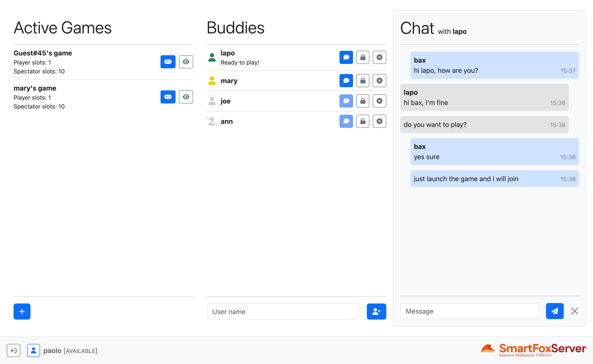This screenshot has height=364, width=593.
Task: Add buddy with person-plus button
Action: click(x=377, y=312)
